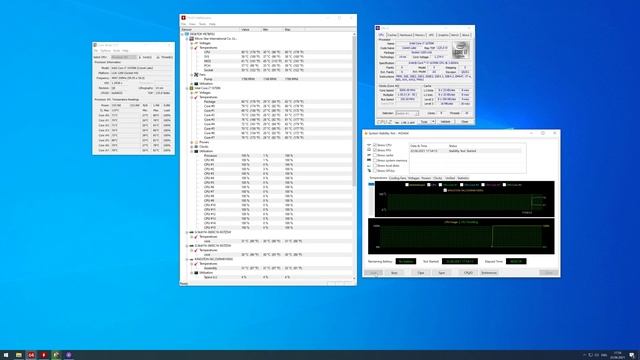
Task: Click the CPU-Z title bar icon
Action: pos(378,28)
